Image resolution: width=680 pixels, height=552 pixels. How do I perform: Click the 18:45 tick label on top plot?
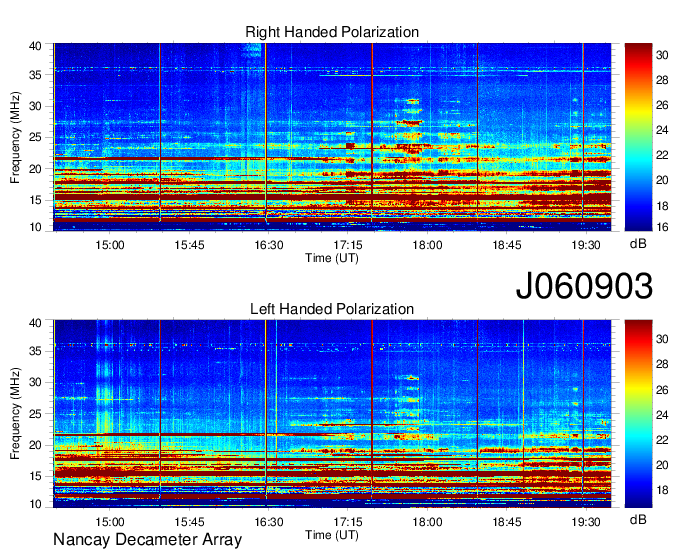click(507, 245)
